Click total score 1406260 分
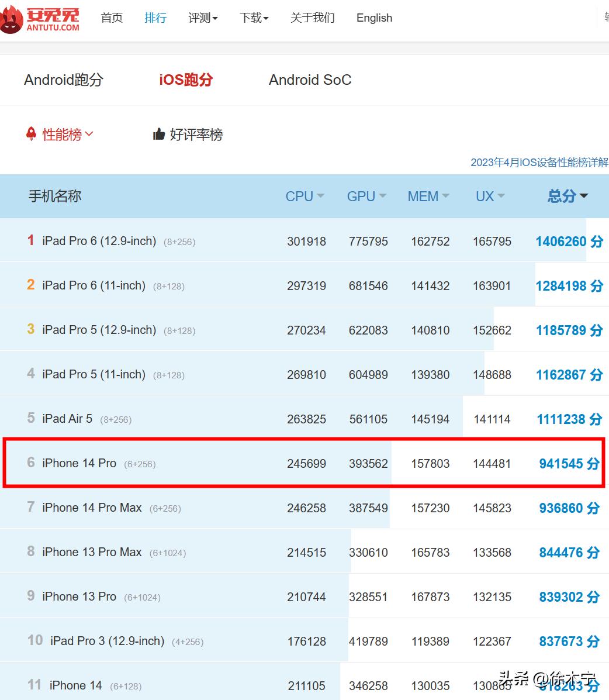609x700 pixels. pos(569,242)
